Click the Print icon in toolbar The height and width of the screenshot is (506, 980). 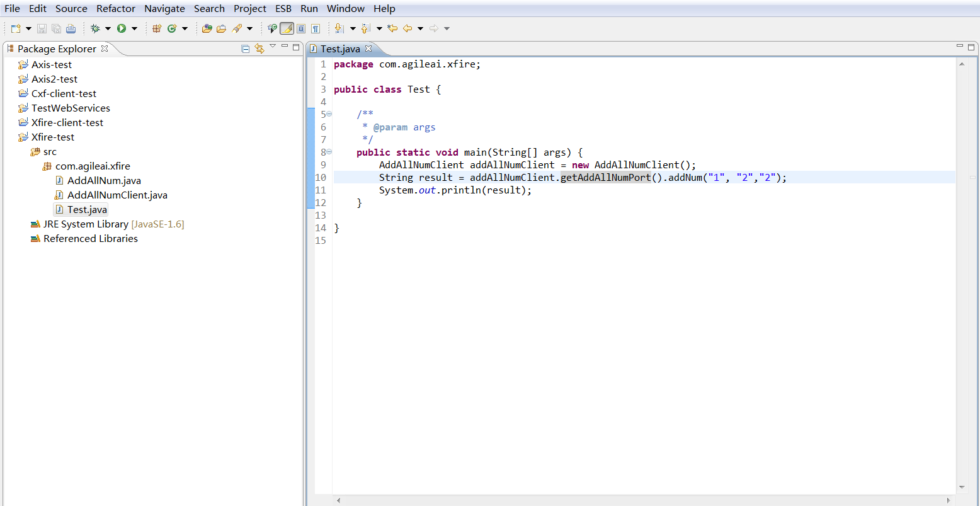tap(71, 28)
